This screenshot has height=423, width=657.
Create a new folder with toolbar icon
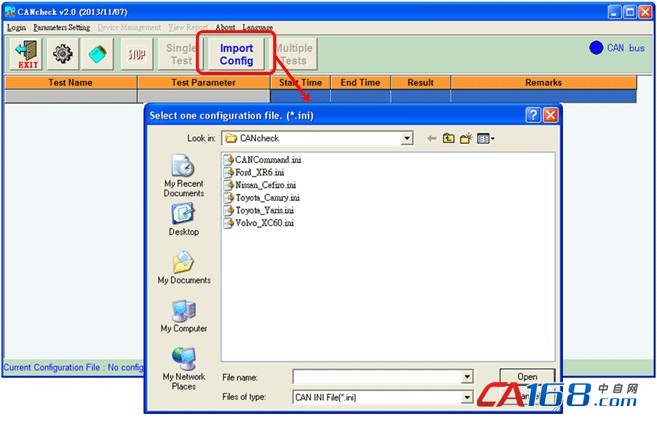pos(466,138)
